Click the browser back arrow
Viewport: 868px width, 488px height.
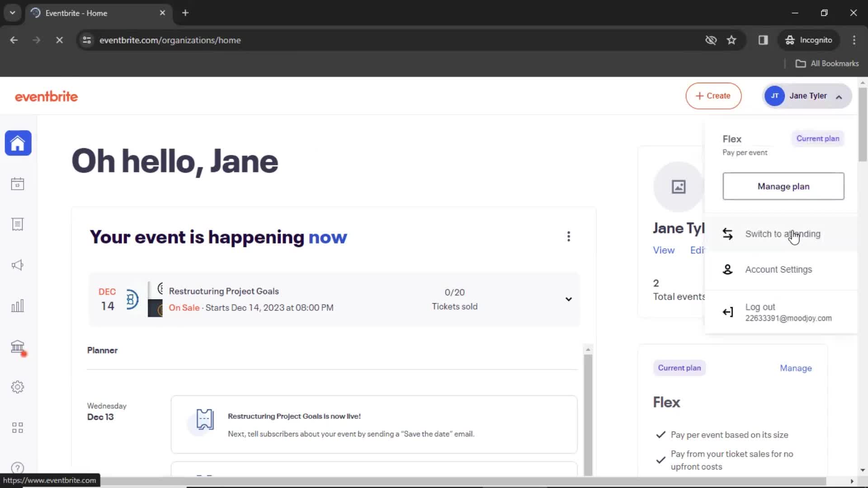click(14, 40)
